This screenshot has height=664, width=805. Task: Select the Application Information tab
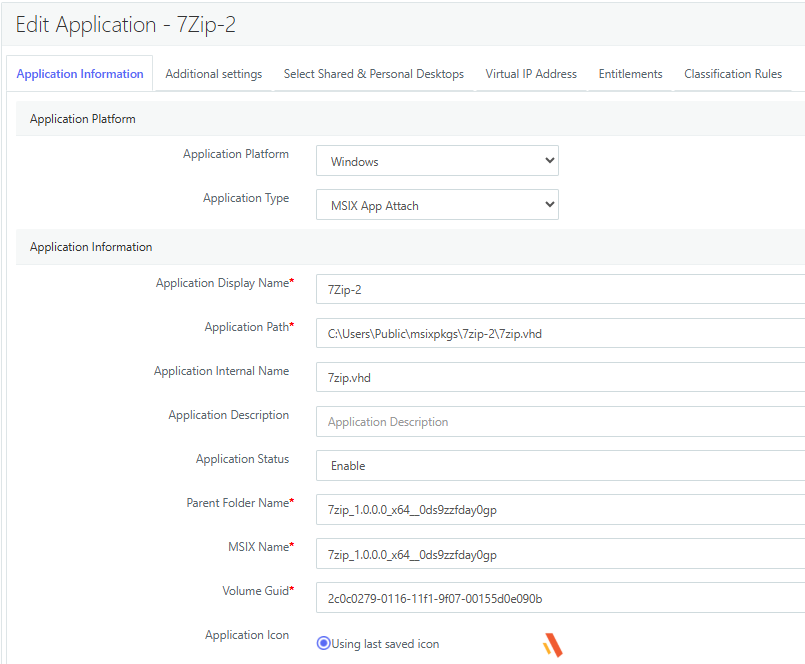pos(80,74)
